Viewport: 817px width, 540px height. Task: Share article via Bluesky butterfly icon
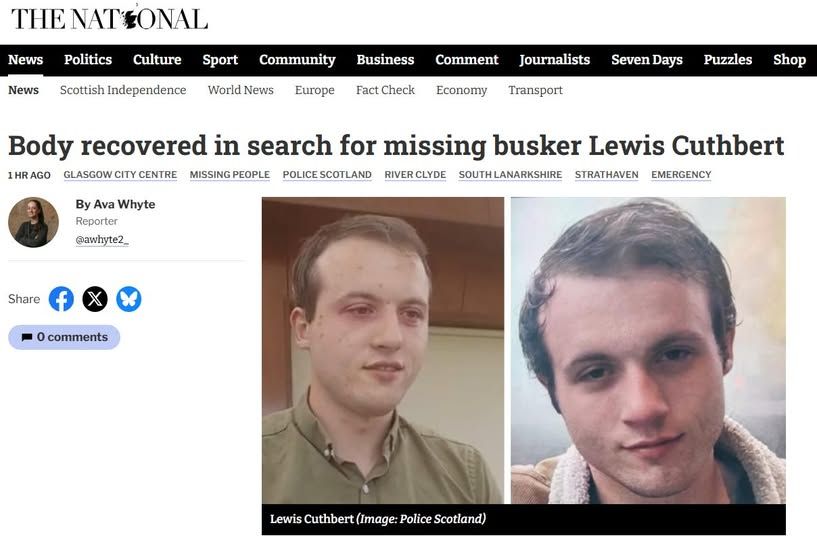(x=129, y=299)
